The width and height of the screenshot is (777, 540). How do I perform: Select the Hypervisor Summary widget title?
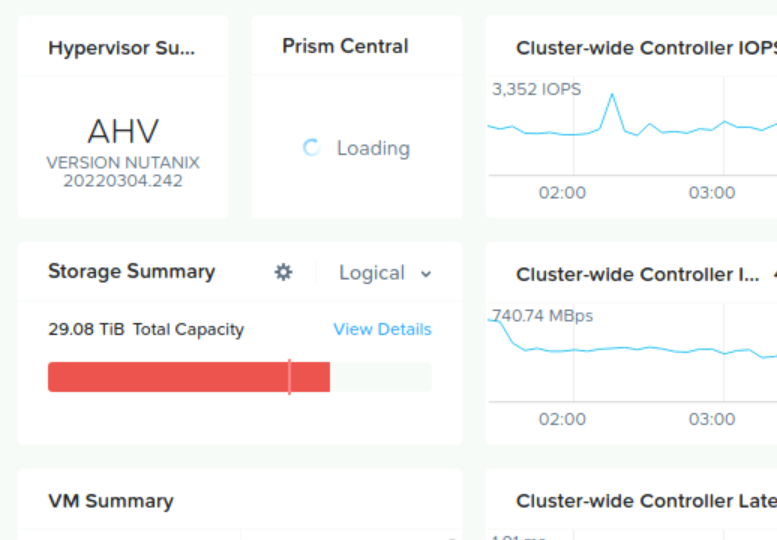pos(122,47)
